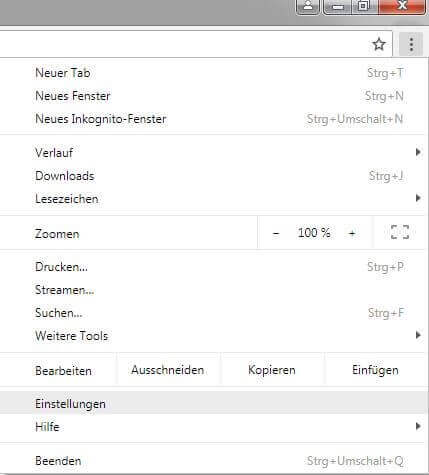Expand the Verlauf submenu arrow

(418, 152)
